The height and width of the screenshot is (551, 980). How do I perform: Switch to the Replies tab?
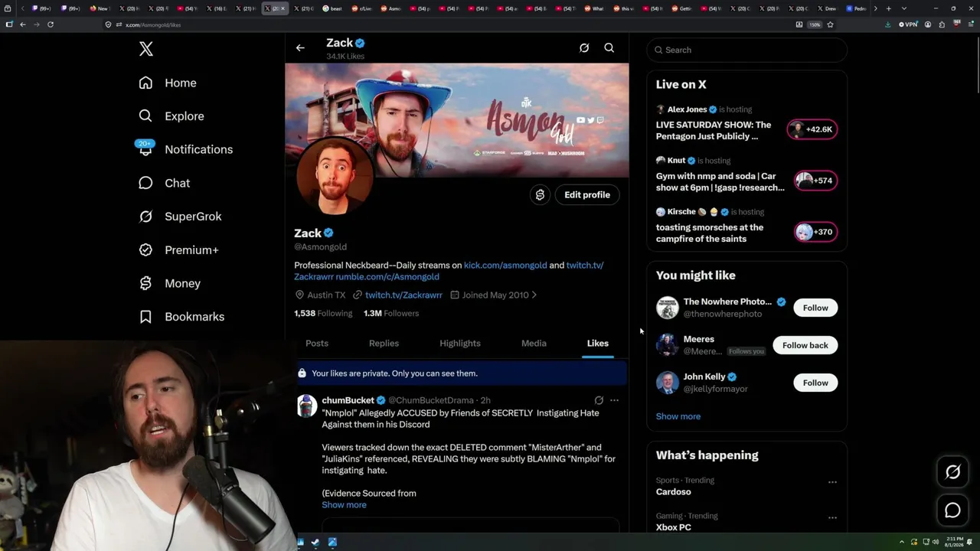tap(384, 344)
